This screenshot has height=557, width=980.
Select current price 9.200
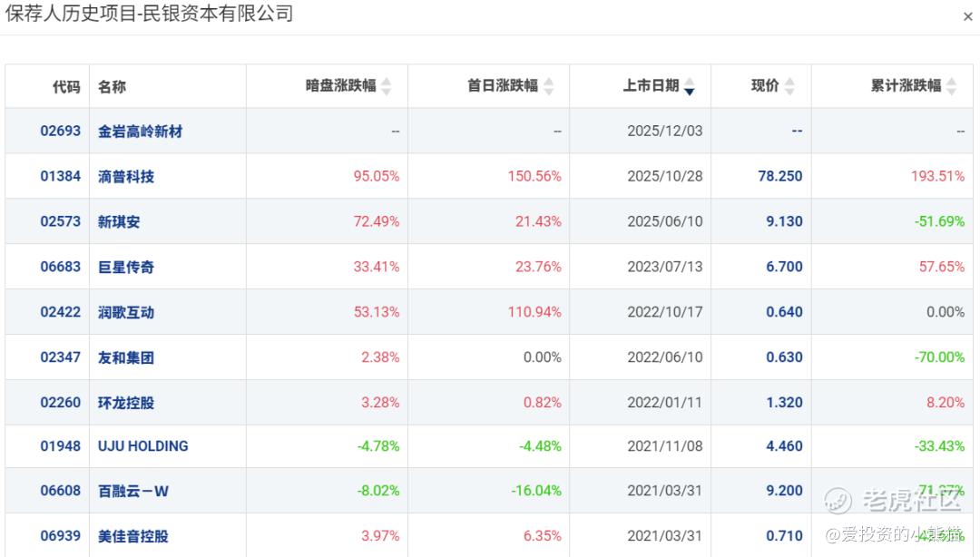784,491
